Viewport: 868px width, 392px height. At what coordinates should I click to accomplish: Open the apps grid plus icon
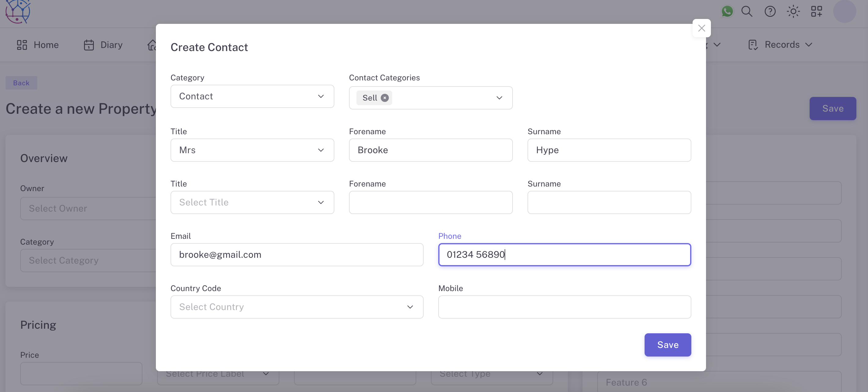point(816,11)
